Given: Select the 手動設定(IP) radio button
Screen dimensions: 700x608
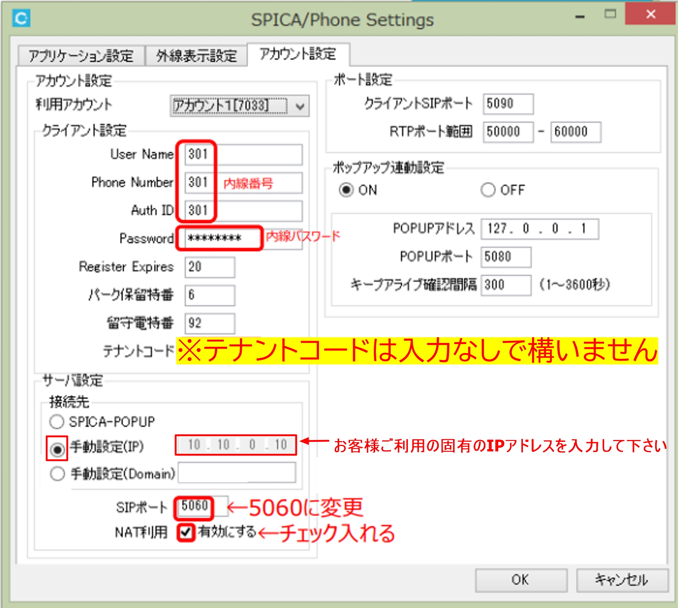Looking at the screenshot, I should click(x=57, y=449).
